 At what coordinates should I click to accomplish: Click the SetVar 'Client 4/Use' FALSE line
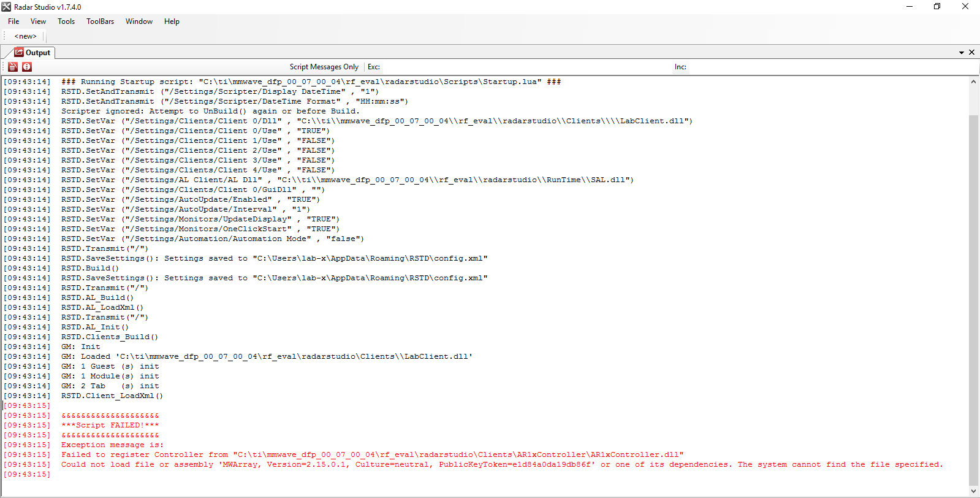198,170
